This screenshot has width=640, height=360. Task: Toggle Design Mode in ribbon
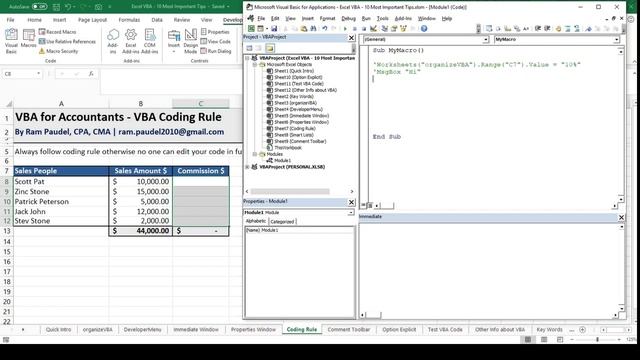[191, 41]
